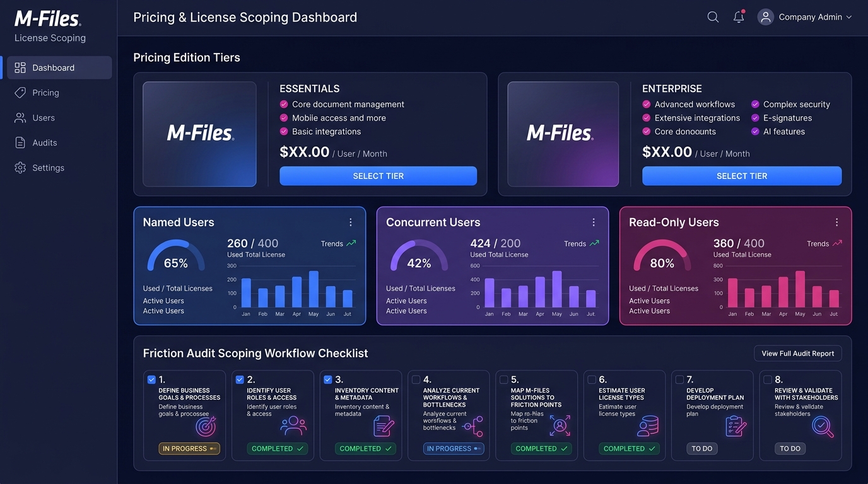Screen dimensions: 868x484
Task: Click the Basic integrations checkmark icon
Action: tap(284, 132)
